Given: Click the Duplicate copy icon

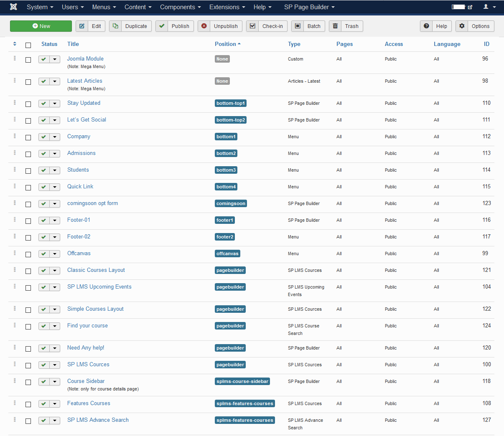Looking at the screenshot, I should pos(116,26).
